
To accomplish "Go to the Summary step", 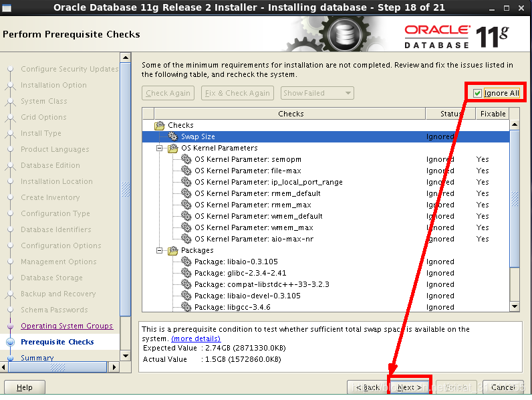I will [x=37, y=358].
